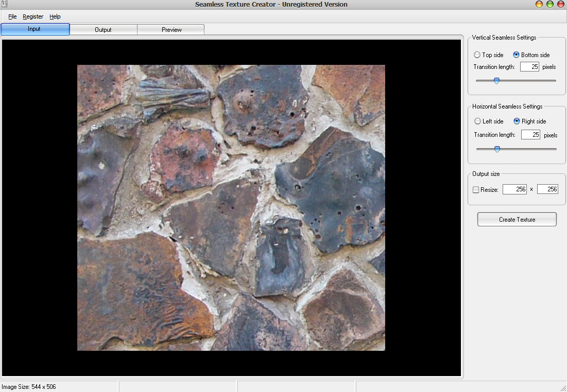567x392 pixels.
Task: Click the orange minimize window button
Action: pos(539,4)
